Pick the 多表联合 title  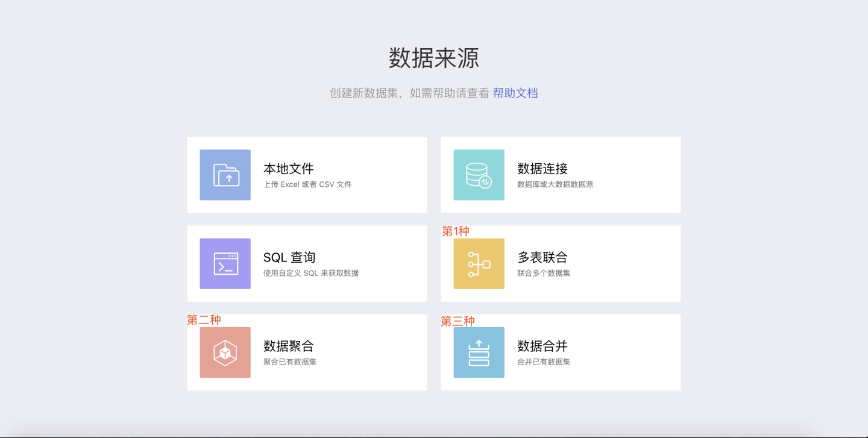tap(542, 257)
